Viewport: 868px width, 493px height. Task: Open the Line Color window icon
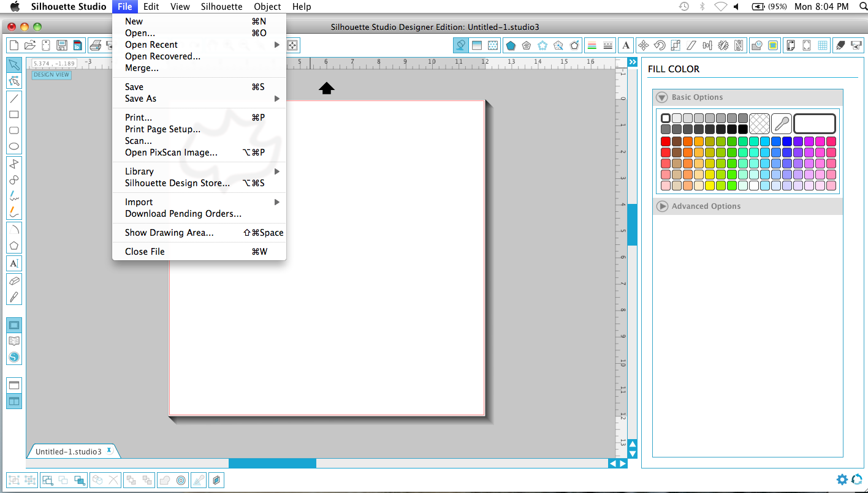(x=592, y=45)
